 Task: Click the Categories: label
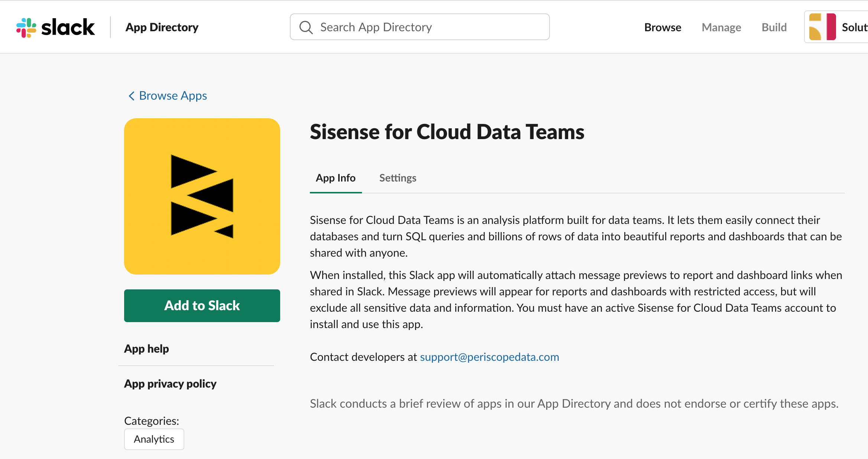152,421
